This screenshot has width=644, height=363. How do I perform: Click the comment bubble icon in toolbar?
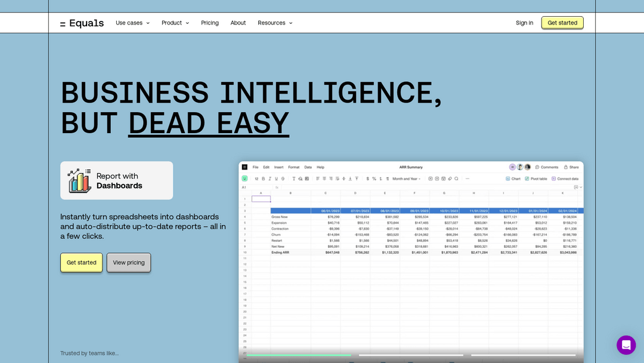click(456, 179)
